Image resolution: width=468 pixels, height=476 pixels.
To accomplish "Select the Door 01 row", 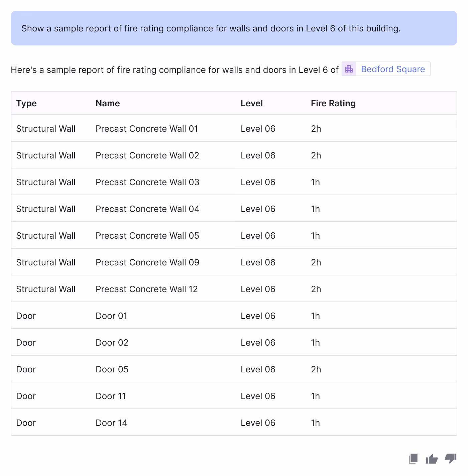I will pyautogui.click(x=234, y=316).
